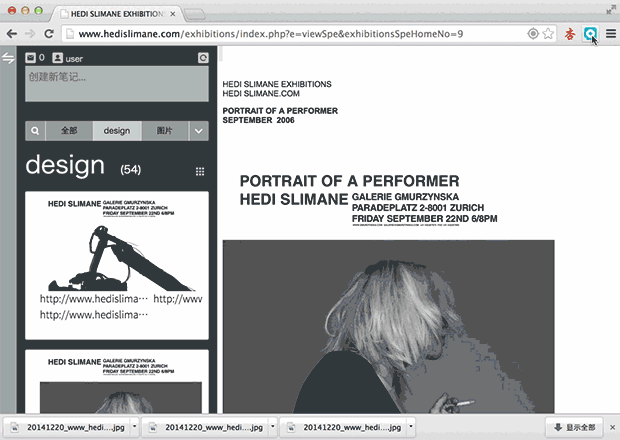
Task: Click the first http://www.hedislima link in note
Action: (94, 299)
